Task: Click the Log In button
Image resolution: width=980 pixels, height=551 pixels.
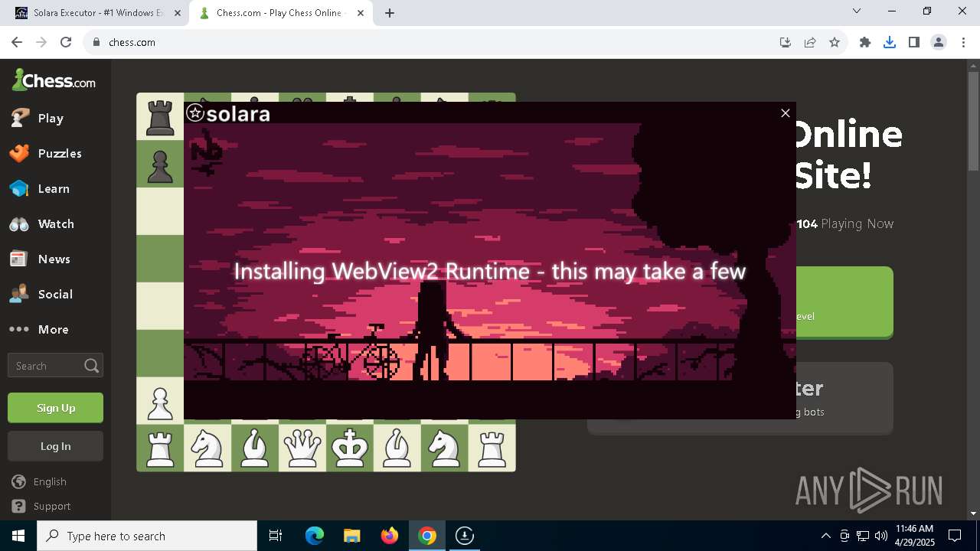Action: 55,446
